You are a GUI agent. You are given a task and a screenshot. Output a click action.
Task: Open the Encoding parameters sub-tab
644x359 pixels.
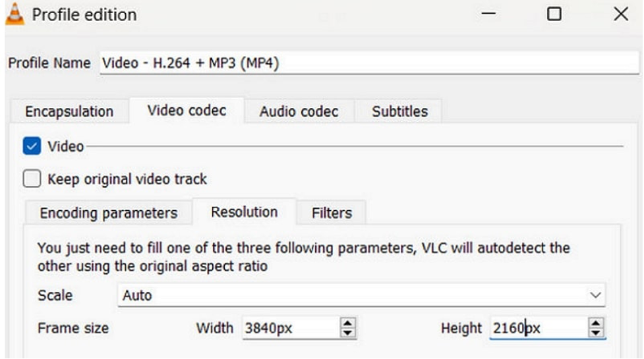tap(109, 213)
